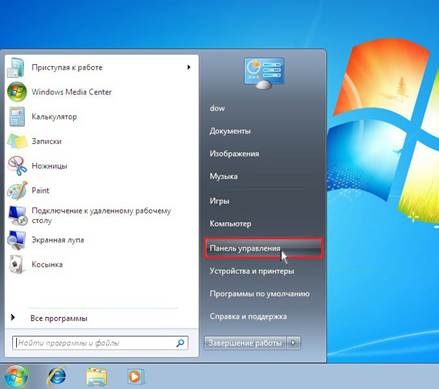Screen dimensions: 439x389
Task: Click the Завершение работы button
Action: (x=245, y=343)
